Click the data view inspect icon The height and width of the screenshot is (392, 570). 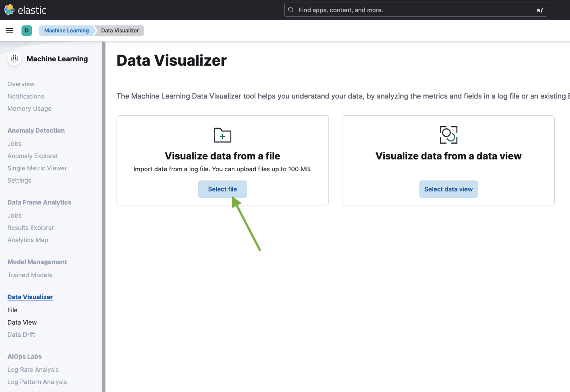(x=449, y=135)
